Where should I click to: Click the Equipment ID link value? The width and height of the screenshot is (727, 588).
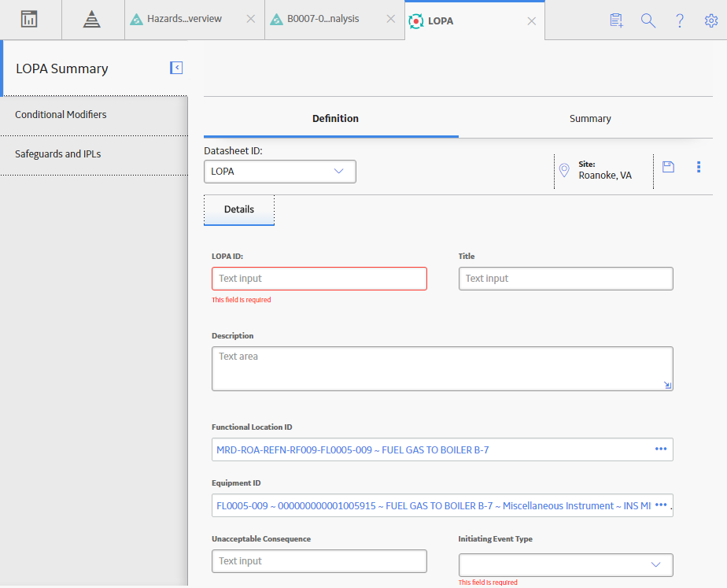434,506
